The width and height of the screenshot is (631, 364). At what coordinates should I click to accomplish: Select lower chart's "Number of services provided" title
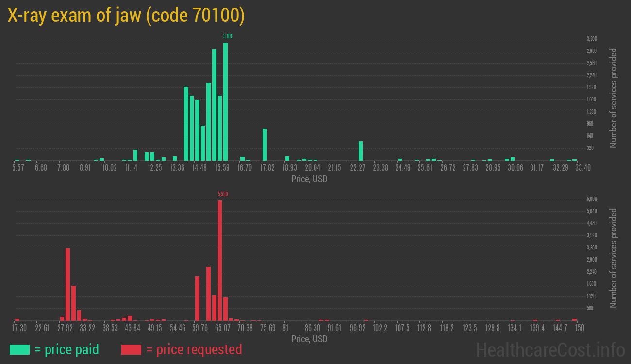[x=614, y=258]
